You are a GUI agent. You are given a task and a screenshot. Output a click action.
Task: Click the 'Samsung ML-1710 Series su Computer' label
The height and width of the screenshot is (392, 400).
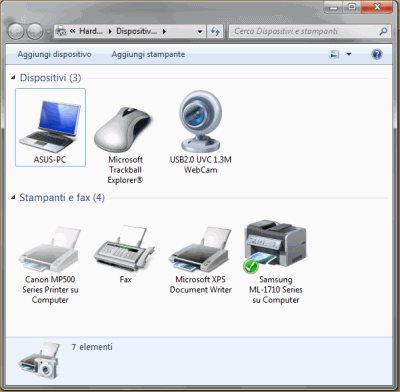click(276, 290)
